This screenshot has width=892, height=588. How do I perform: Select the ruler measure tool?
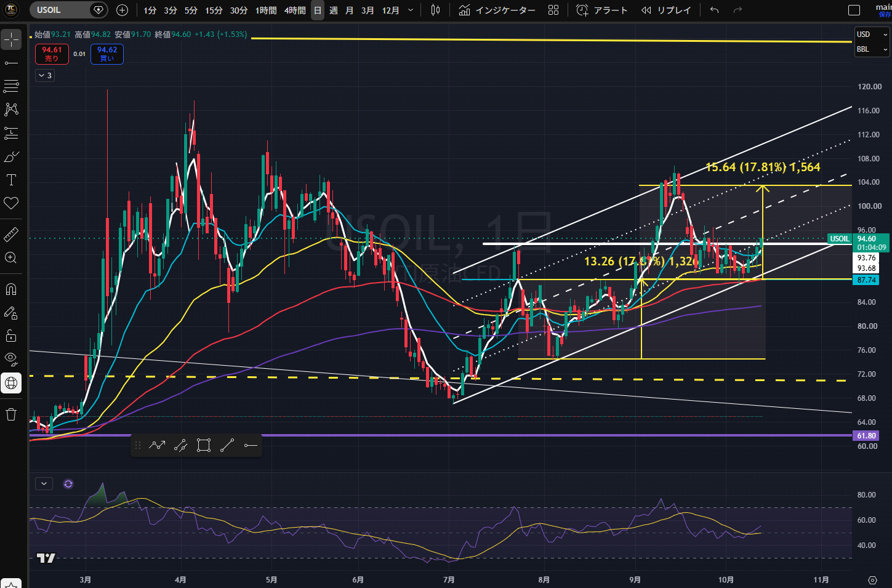click(x=11, y=234)
